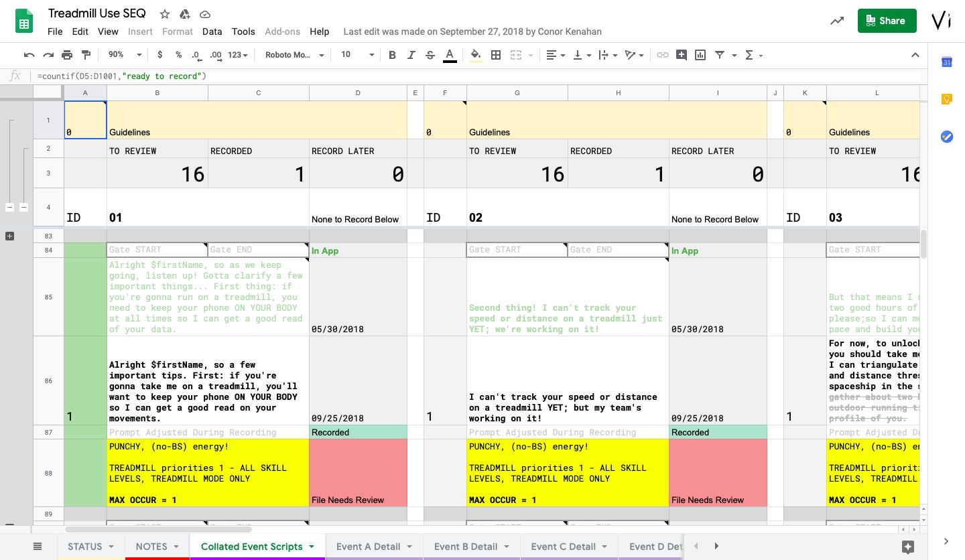Image resolution: width=965 pixels, height=560 pixels.
Task: Select the 'None to Record Below' cell under 01
Action: tap(358, 207)
